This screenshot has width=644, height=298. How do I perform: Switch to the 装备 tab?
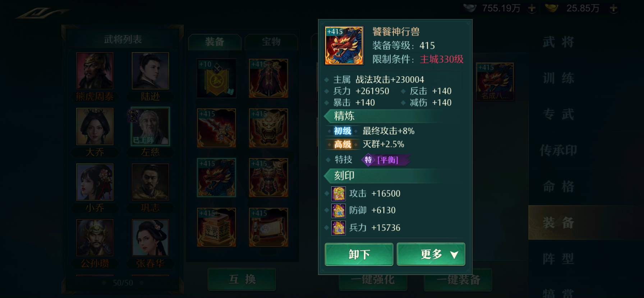click(x=215, y=42)
